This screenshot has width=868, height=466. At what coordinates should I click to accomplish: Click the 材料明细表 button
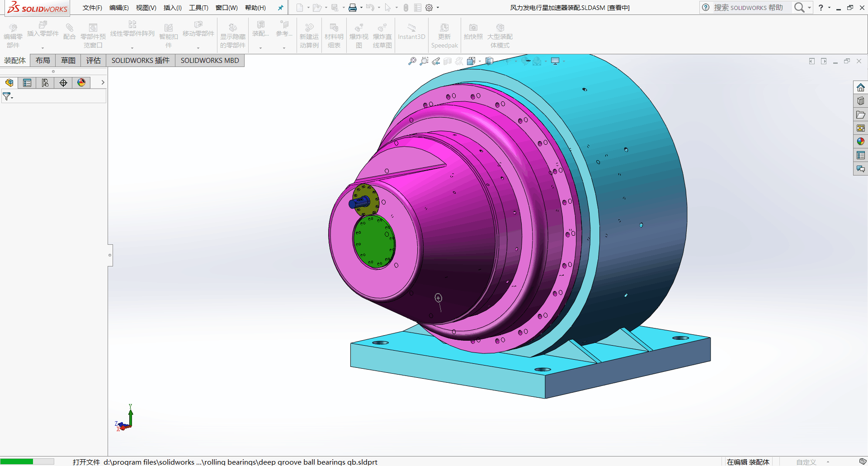coord(334,36)
